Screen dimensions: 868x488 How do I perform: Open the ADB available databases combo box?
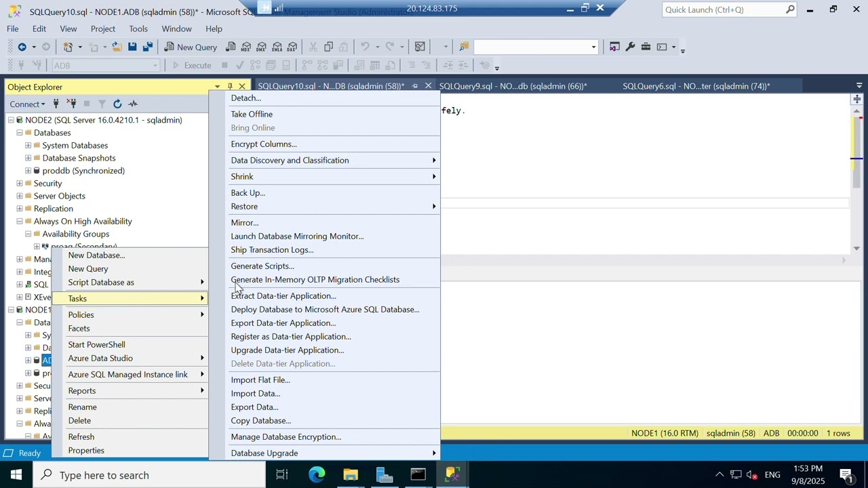[106, 66]
